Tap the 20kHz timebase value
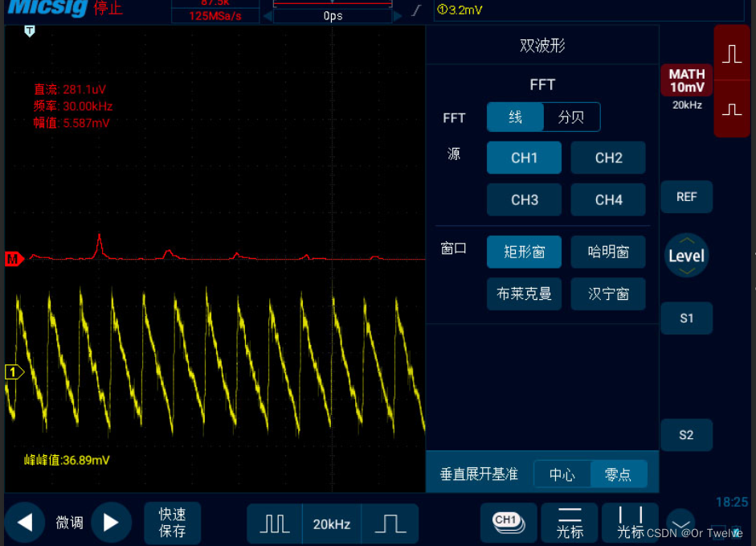756x546 pixels. (332, 523)
